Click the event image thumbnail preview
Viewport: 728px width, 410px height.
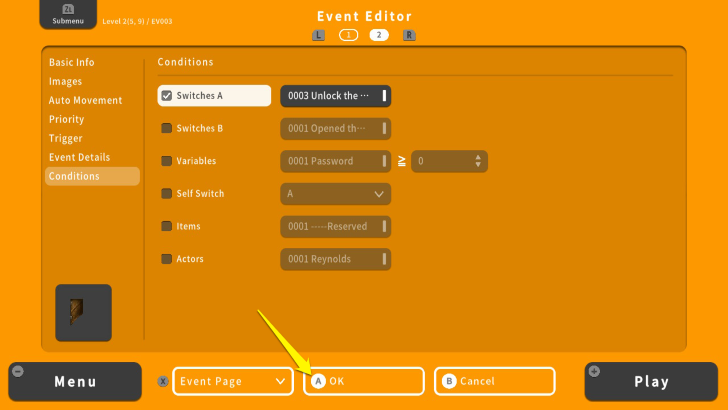pos(84,312)
